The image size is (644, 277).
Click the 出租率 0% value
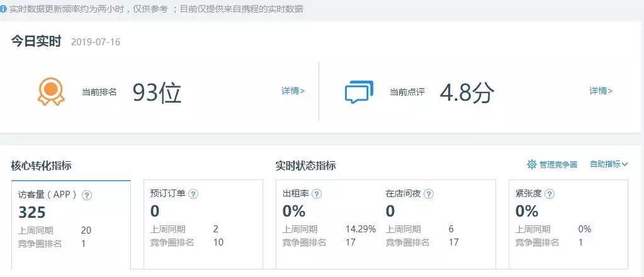(293, 211)
